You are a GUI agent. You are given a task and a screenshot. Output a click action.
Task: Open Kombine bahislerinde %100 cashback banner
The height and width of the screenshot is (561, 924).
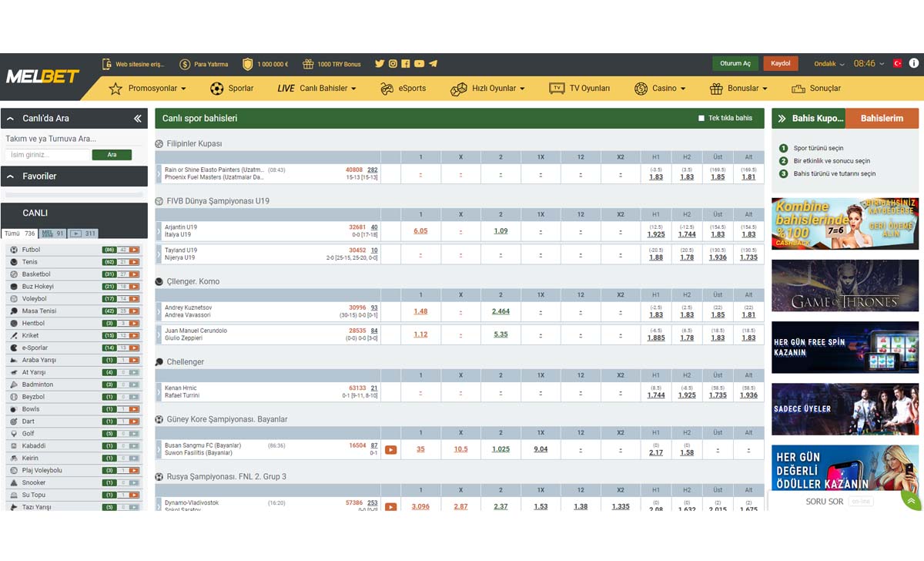click(x=845, y=223)
